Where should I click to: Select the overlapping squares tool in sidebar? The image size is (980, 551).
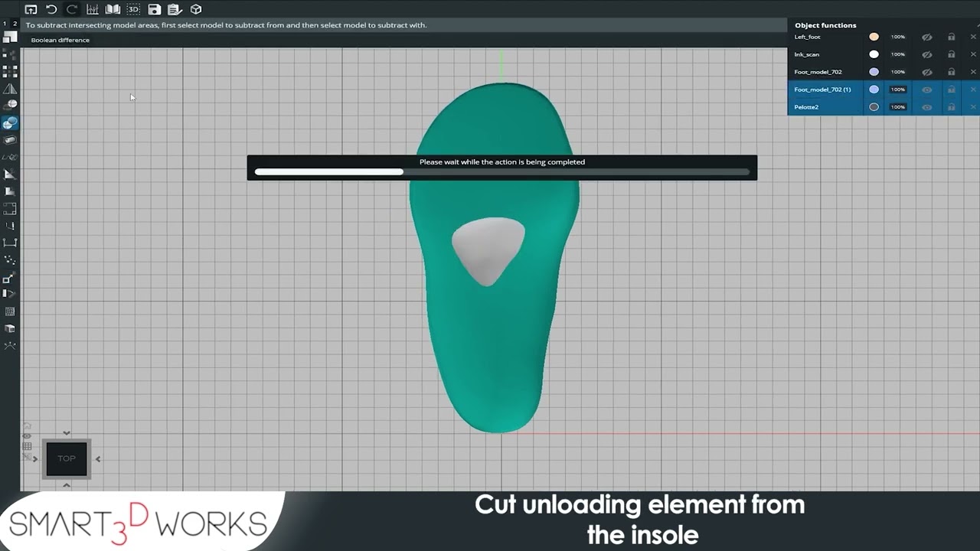pyautogui.click(x=10, y=37)
